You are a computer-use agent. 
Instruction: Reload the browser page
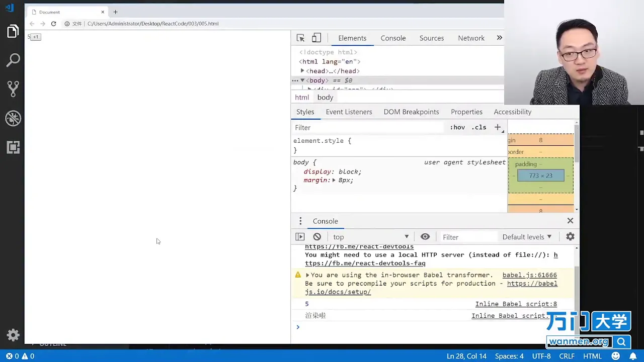point(53,24)
